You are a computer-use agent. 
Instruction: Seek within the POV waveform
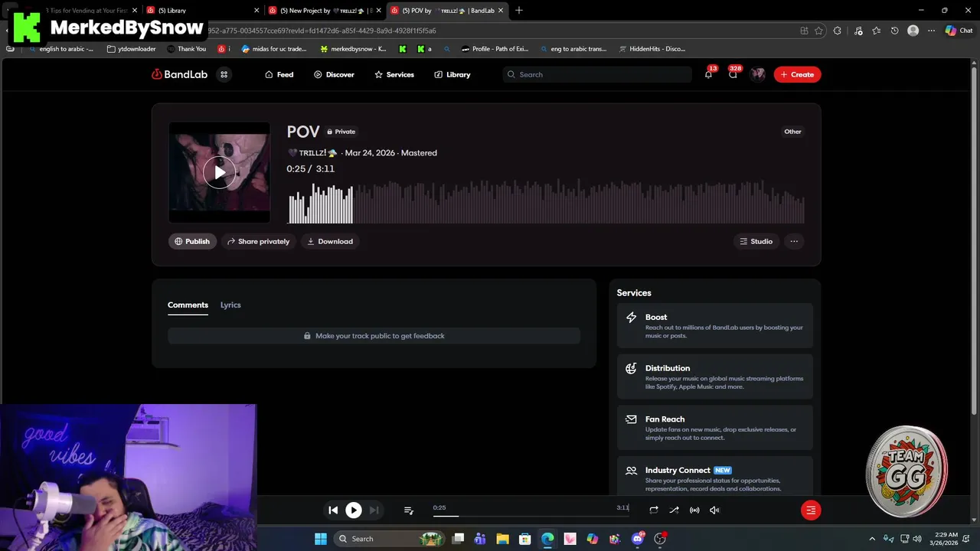click(x=546, y=201)
